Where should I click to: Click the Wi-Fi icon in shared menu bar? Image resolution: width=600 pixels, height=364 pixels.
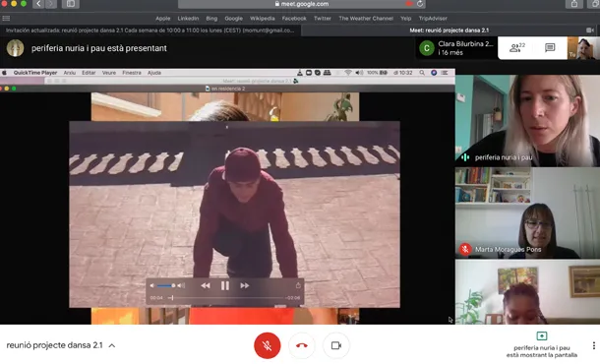347,73
